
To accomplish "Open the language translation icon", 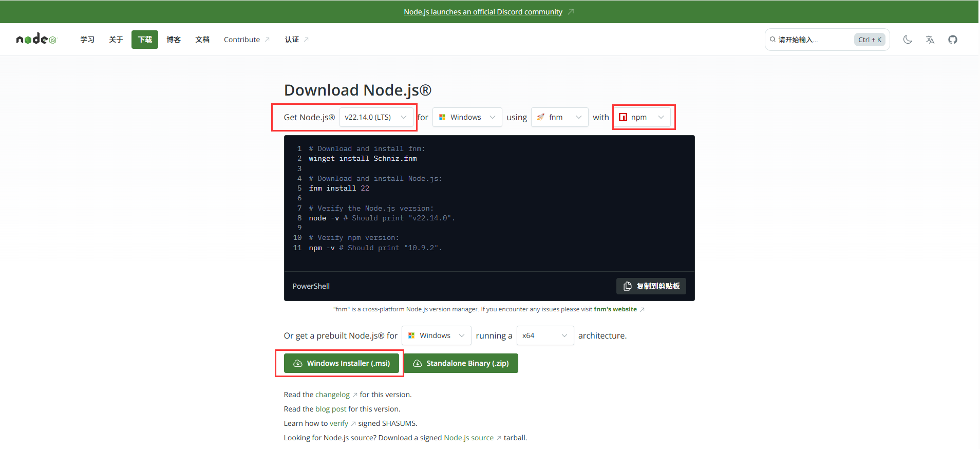I will pyautogui.click(x=930, y=40).
